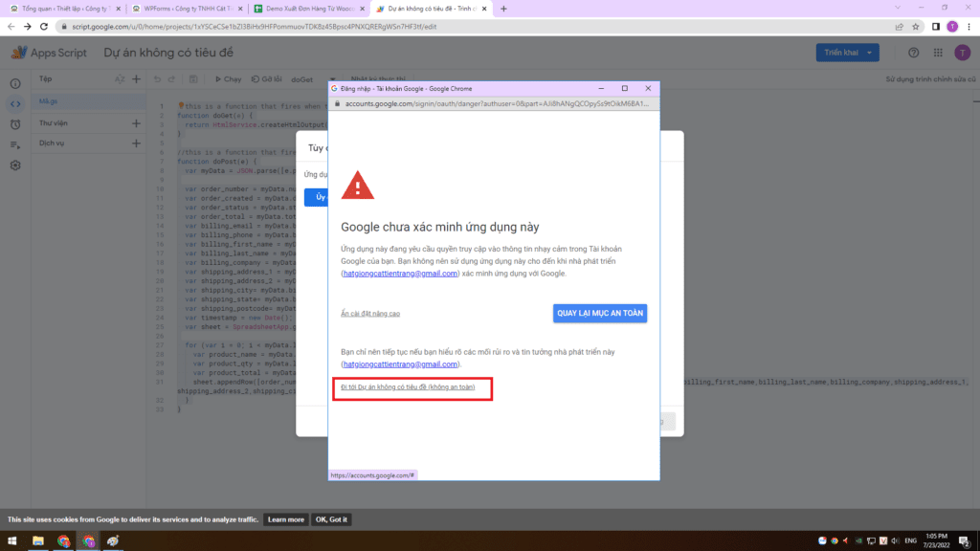Open File Explorer from the taskbar
The height and width of the screenshot is (551, 980).
(38, 541)
